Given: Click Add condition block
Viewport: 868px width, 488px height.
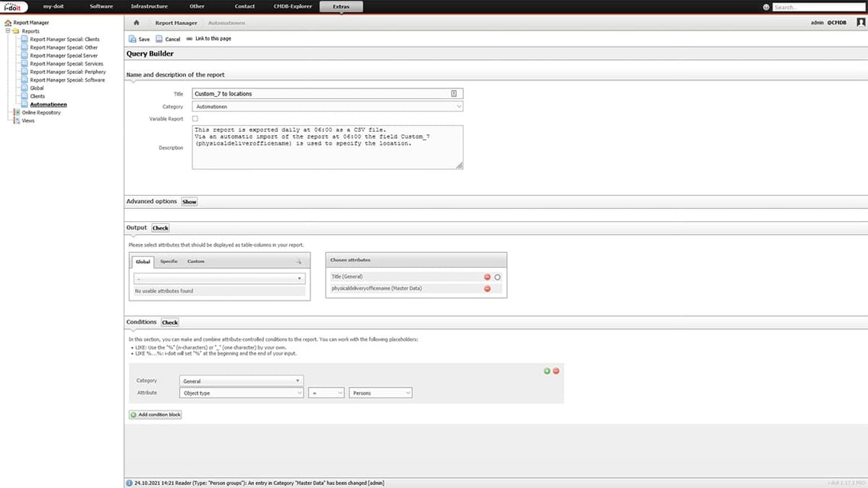Looking at the screenshot, I should pyautogui.click(x=156, y=414).
